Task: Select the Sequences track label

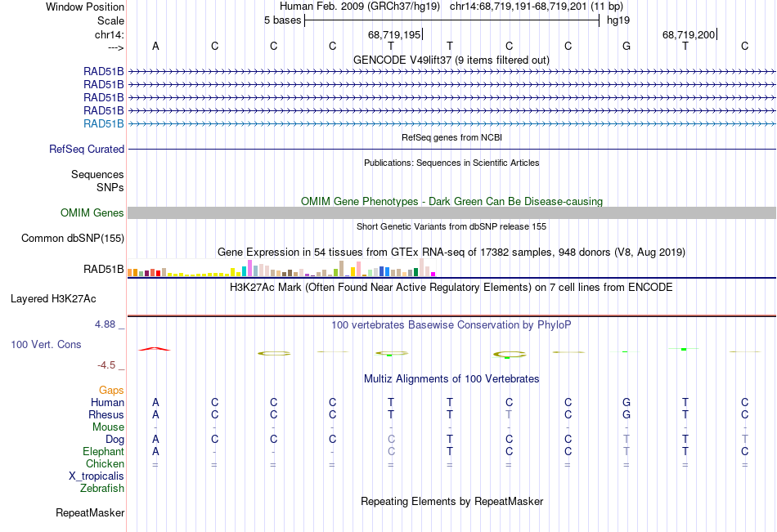Action: pos(97,174)
